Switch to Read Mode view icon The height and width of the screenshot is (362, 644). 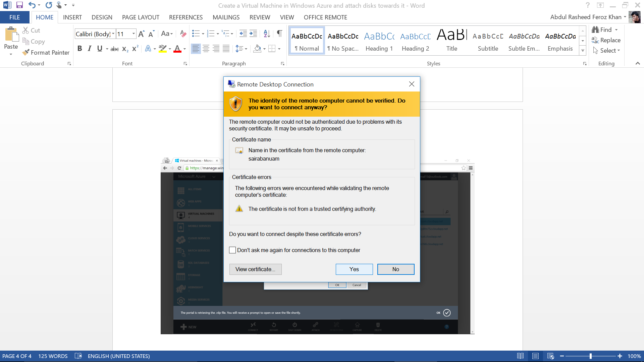(x=521, y=356)
